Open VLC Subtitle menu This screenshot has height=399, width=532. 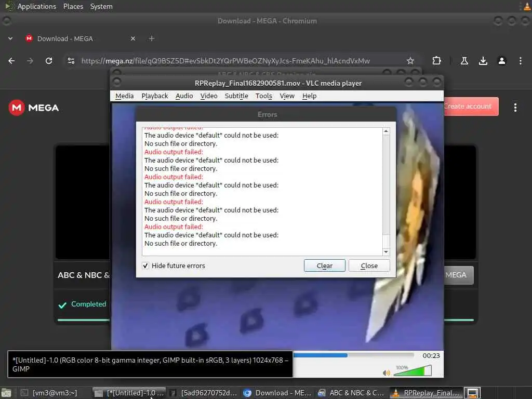pos(236,96)
